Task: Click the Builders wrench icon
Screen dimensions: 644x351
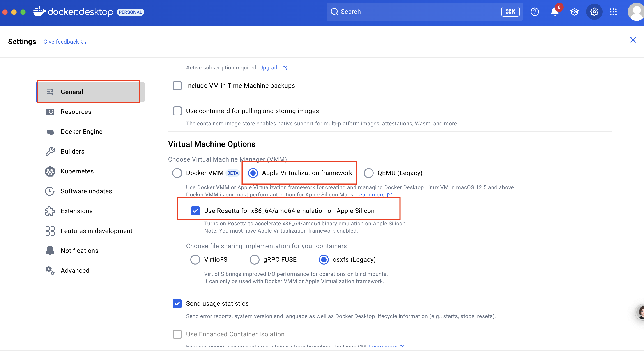Action: [x=50, y=151]
